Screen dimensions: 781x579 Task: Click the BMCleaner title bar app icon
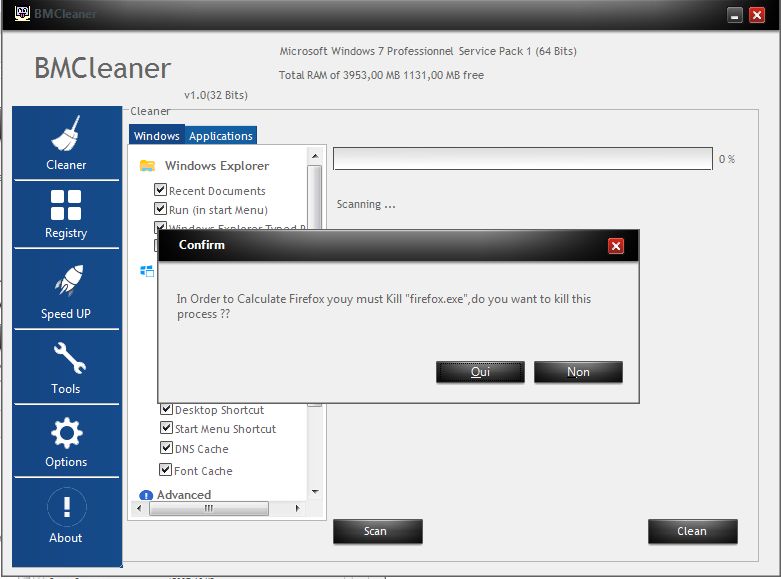click(22, 12)
